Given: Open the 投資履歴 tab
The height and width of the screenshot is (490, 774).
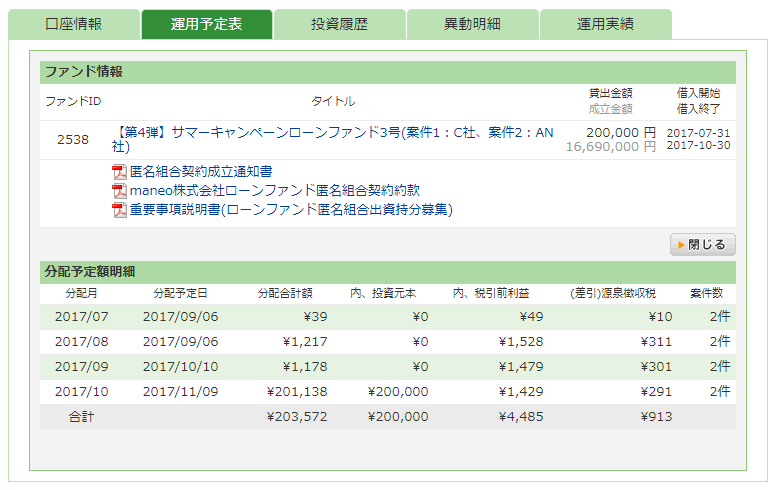Looking at the screenshot, I should (339, 24).
